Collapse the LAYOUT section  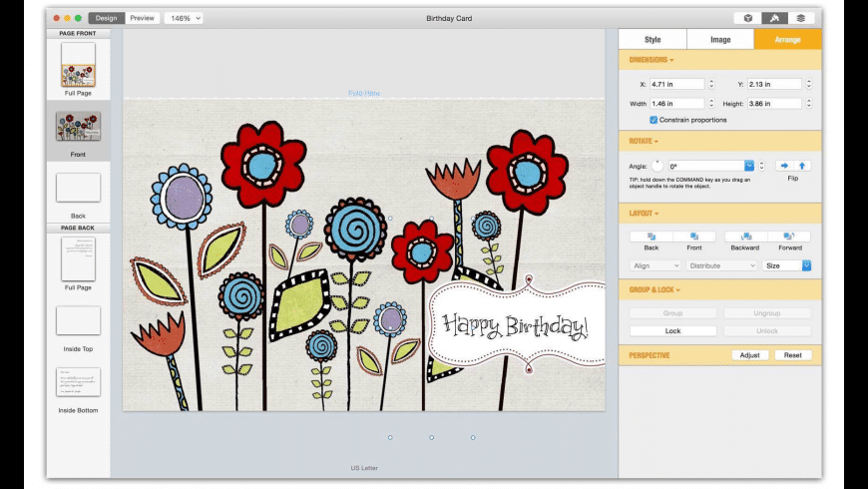pyautogui.click(x=644, y=214)
